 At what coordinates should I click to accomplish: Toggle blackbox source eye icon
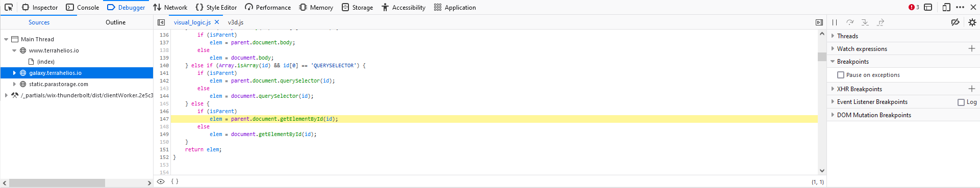161,181
